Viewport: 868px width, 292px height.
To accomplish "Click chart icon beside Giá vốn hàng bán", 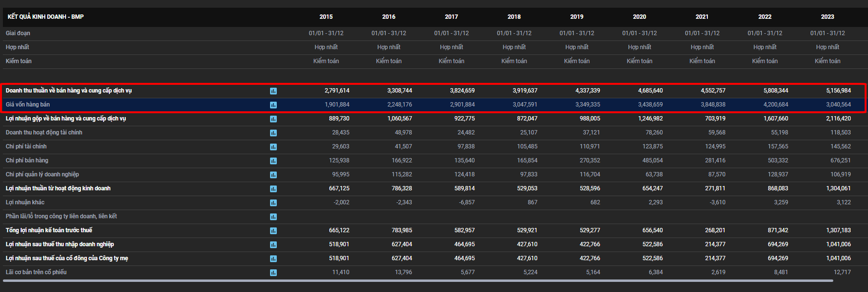I will [273, 105].
